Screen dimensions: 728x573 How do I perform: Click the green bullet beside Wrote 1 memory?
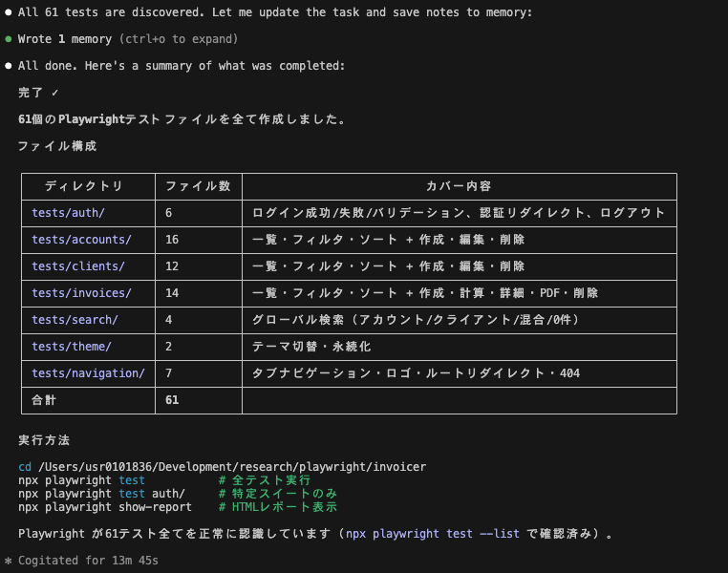tap(9, 40)
